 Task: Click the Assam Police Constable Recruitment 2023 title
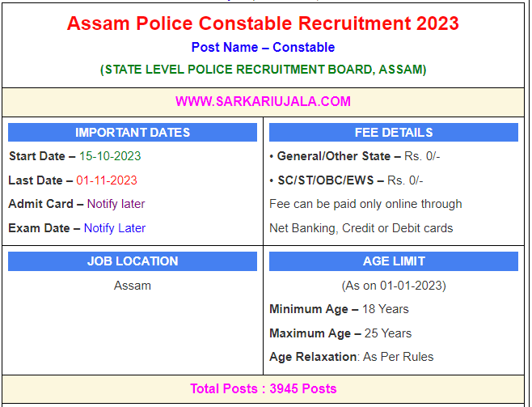[x=263, y=23]
